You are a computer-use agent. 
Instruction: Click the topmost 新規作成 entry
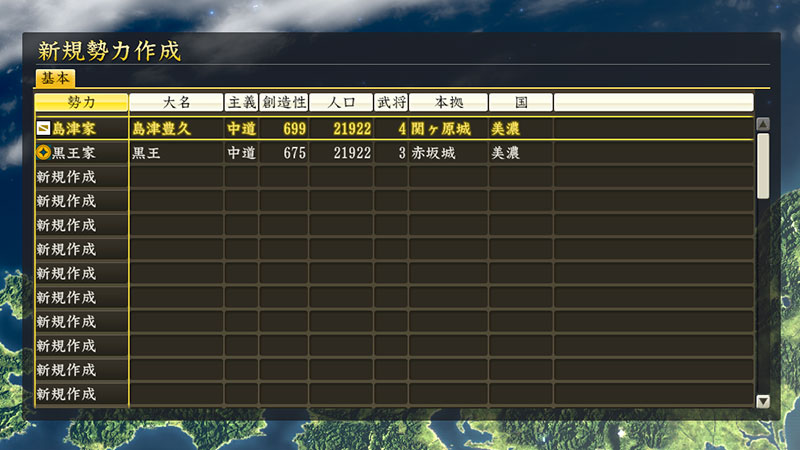[x=66, y=177]
